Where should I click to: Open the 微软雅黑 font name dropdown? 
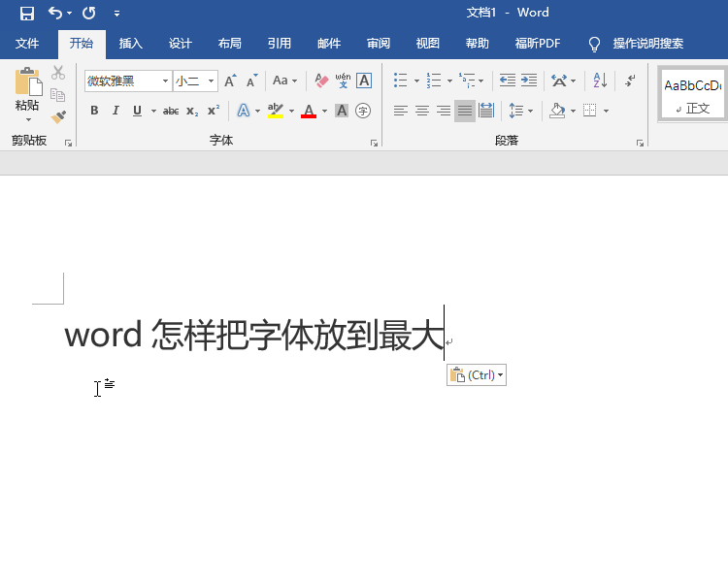[x=165, y=81]
